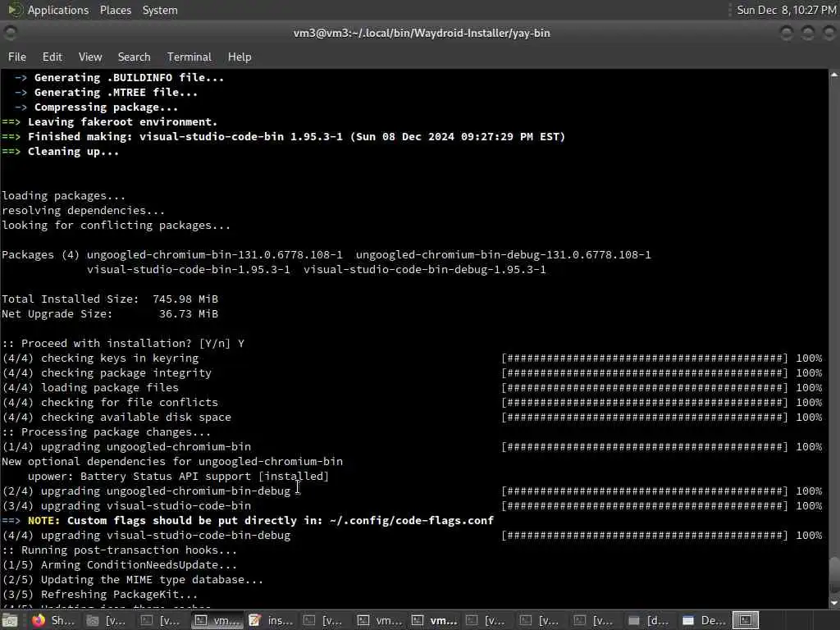Screen dimensions: 840x630
Task: Click the vertical scrollbar thumb in the terminal
Action: [x=834, y=577]
